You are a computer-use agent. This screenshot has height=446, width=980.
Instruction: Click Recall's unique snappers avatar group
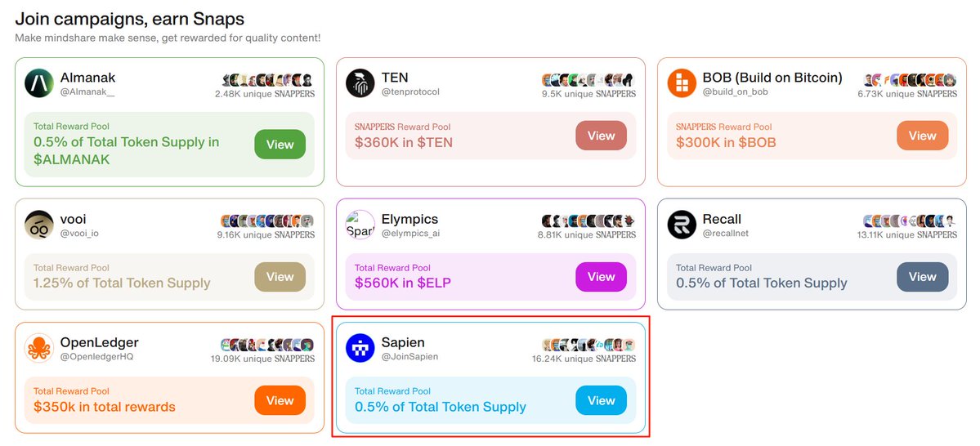click(x=910, y=221)
